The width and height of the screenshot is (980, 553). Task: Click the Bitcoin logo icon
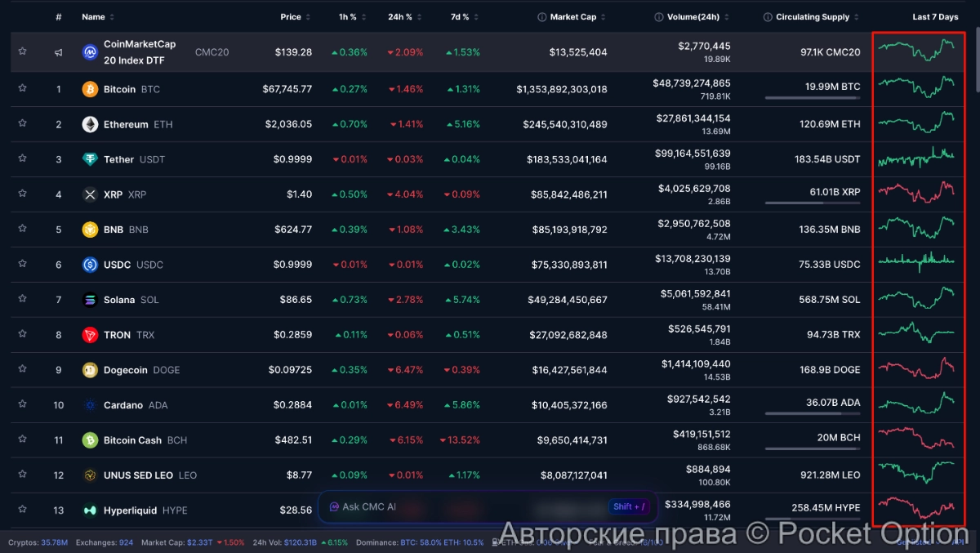coord(90,89)
